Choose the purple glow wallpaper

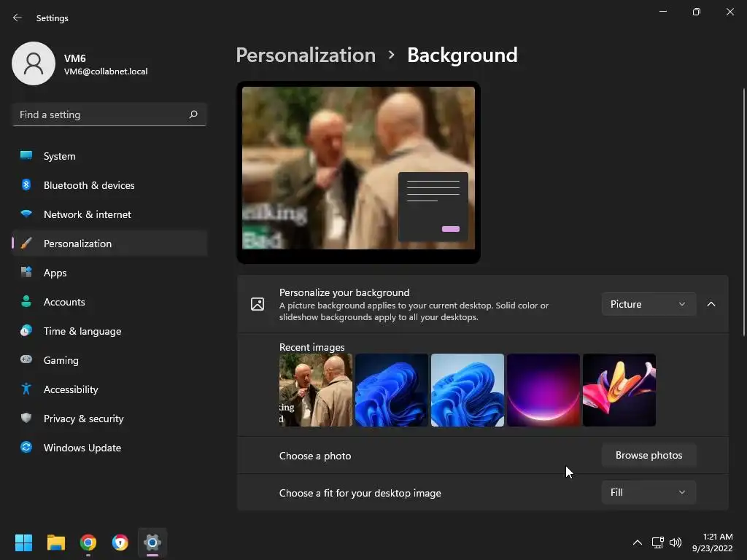tap(543, 390)
